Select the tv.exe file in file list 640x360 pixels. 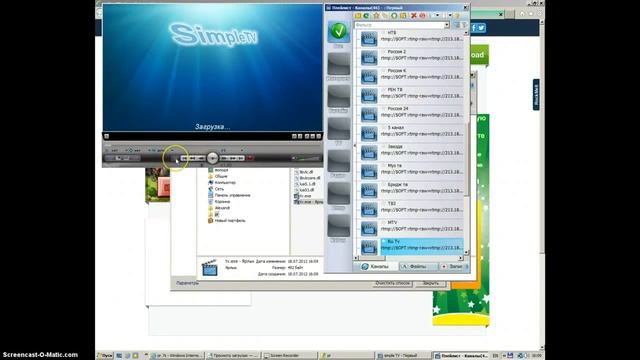tap(305, 196)
